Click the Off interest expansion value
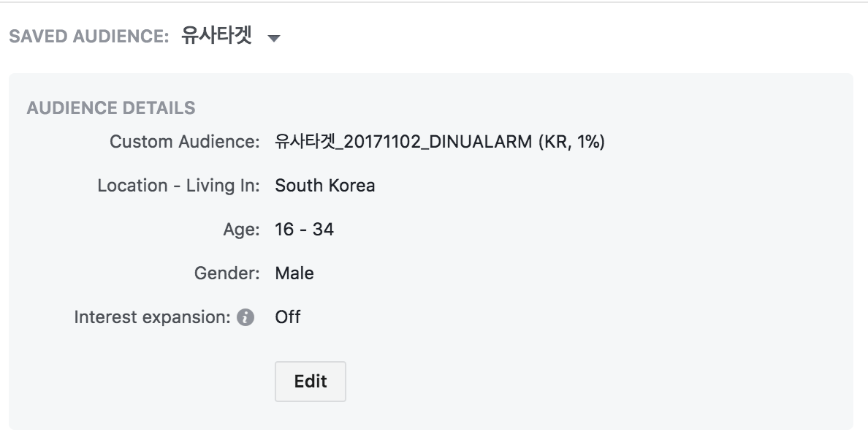Screen dimensions: 868x443 287,317
